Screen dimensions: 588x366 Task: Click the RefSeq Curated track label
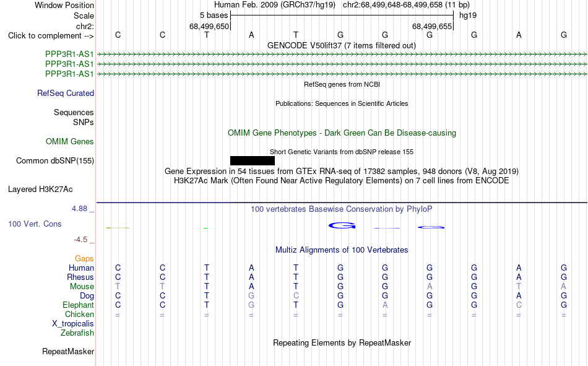[x=66, y=93]
